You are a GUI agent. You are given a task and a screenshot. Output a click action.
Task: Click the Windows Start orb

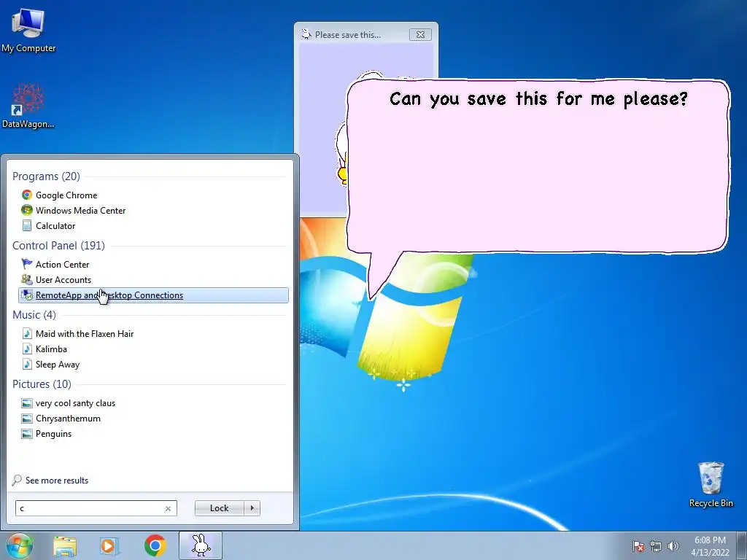tap(18, 545)
